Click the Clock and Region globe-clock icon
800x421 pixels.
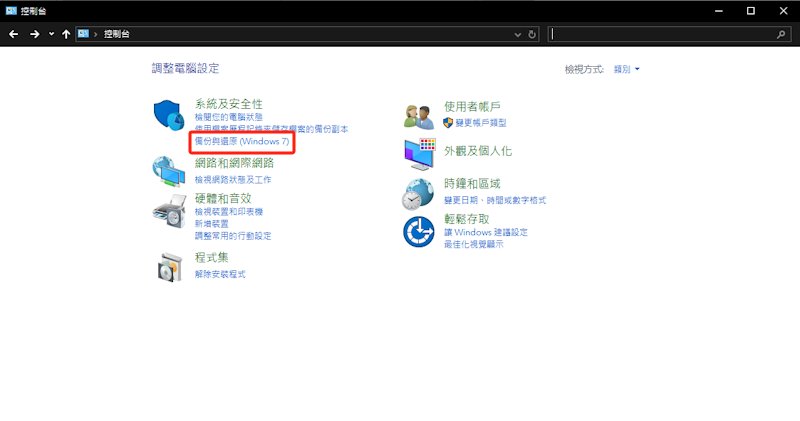pyautogui.click(x=418, y=194)
